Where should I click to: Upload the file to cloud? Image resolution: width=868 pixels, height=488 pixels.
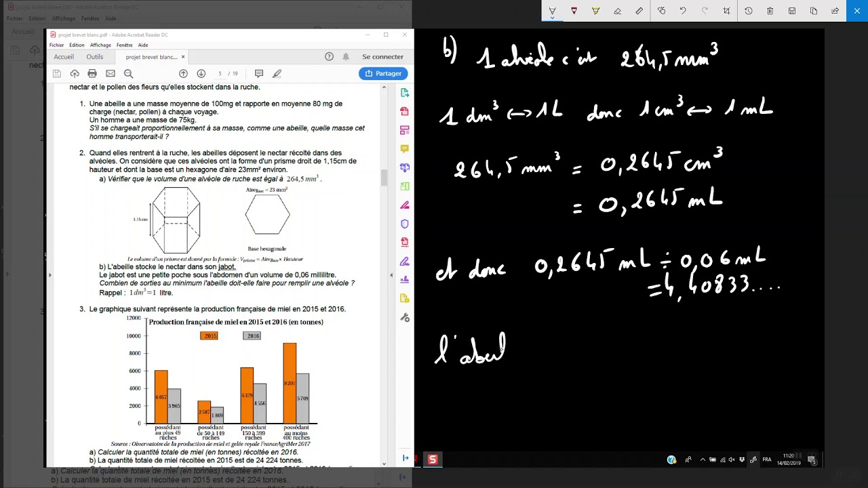tap(75, 73)
